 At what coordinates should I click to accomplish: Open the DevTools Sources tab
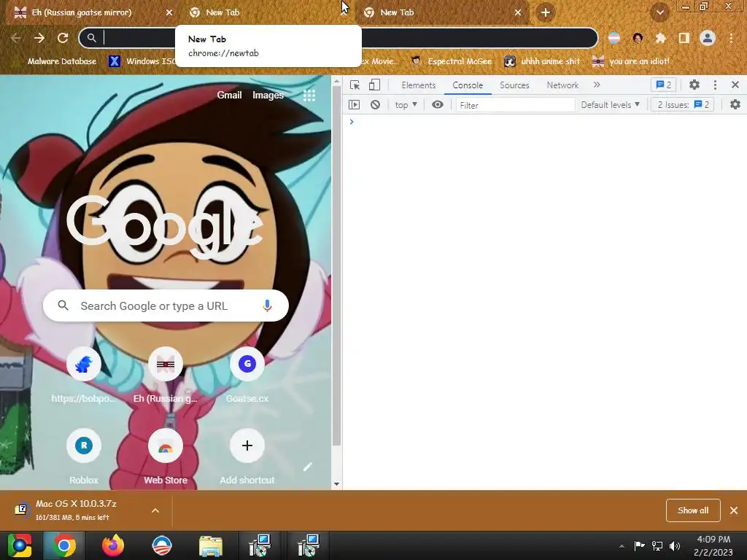[x=514, y=85]
